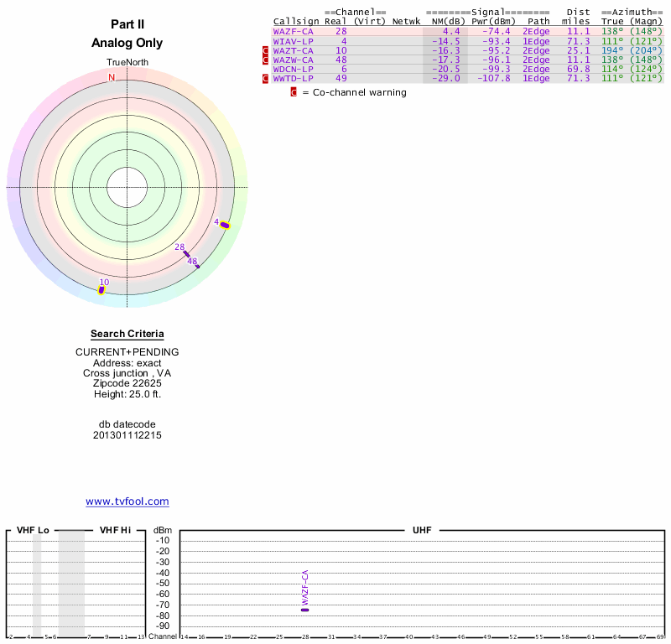The height and width of the screenshot is (644, 671).
Task: Click the WWTD-LP callsign in the table
Action: click(x=294, y=78)
